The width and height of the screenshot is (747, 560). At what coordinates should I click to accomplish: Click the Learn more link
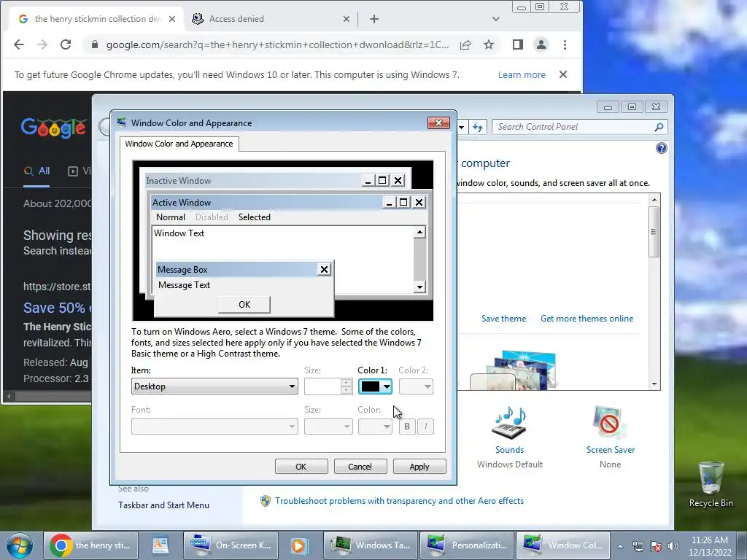tap(522, 75)
